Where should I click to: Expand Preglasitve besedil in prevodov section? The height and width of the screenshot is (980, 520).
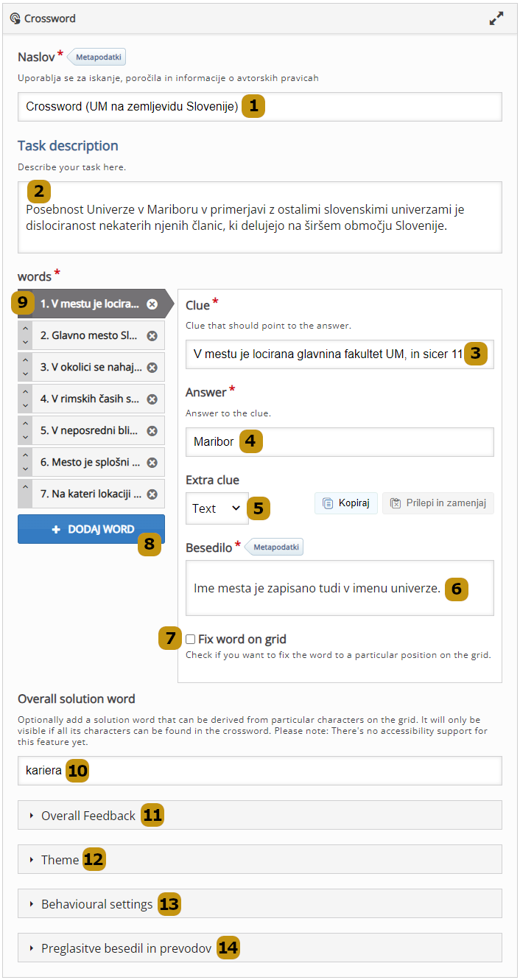point(126,948)
